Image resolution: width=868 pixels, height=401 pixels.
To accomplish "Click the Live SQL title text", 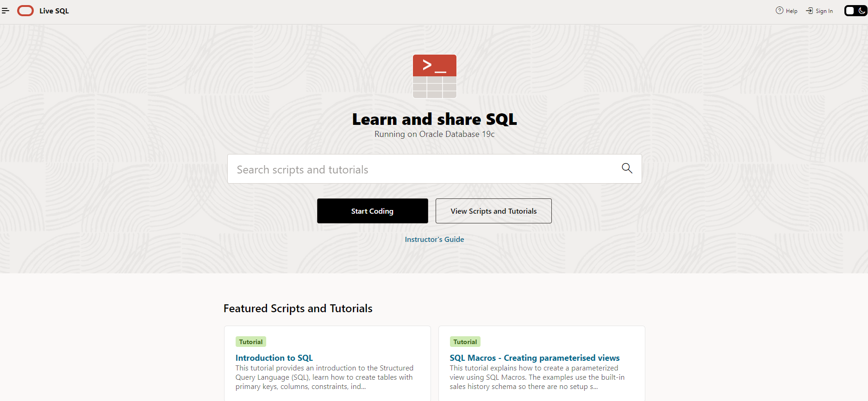I will click(54, 11).
